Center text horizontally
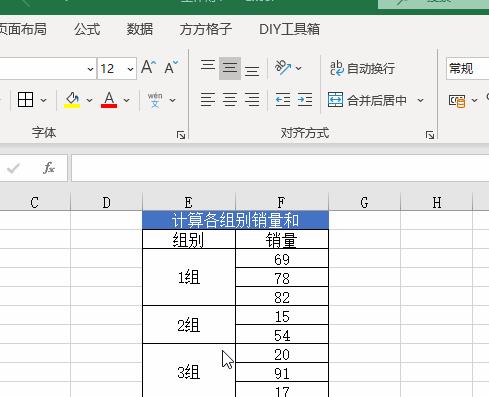The image size is (489, 397). (x=230, y=99)
